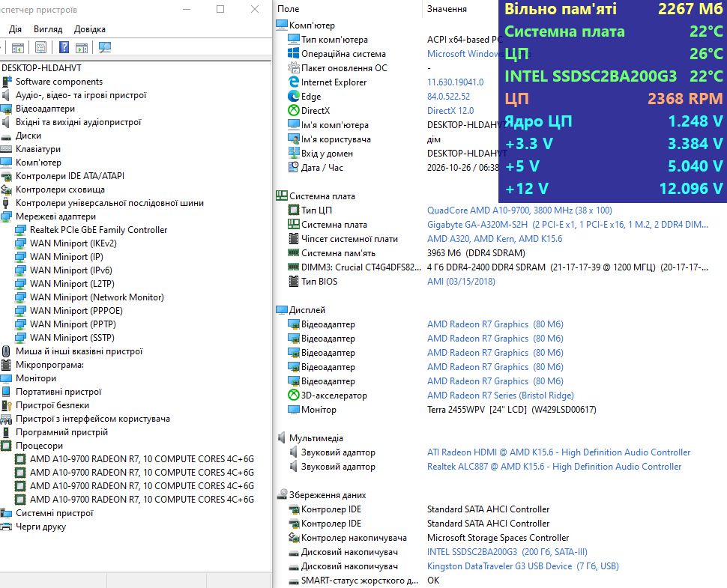Screen dimensions: 727x588
Task: Click the Windows logo icon beside Операційна система
Action: click(294, 54)
